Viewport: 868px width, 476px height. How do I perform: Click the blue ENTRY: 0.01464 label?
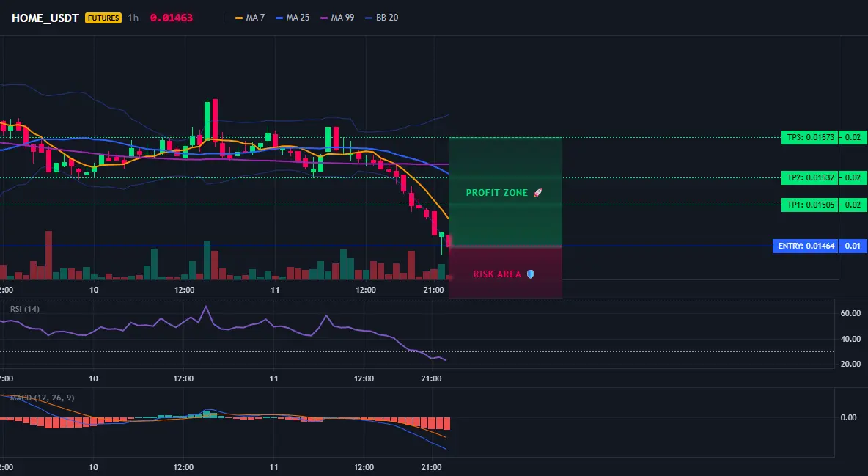pos(806,246)
